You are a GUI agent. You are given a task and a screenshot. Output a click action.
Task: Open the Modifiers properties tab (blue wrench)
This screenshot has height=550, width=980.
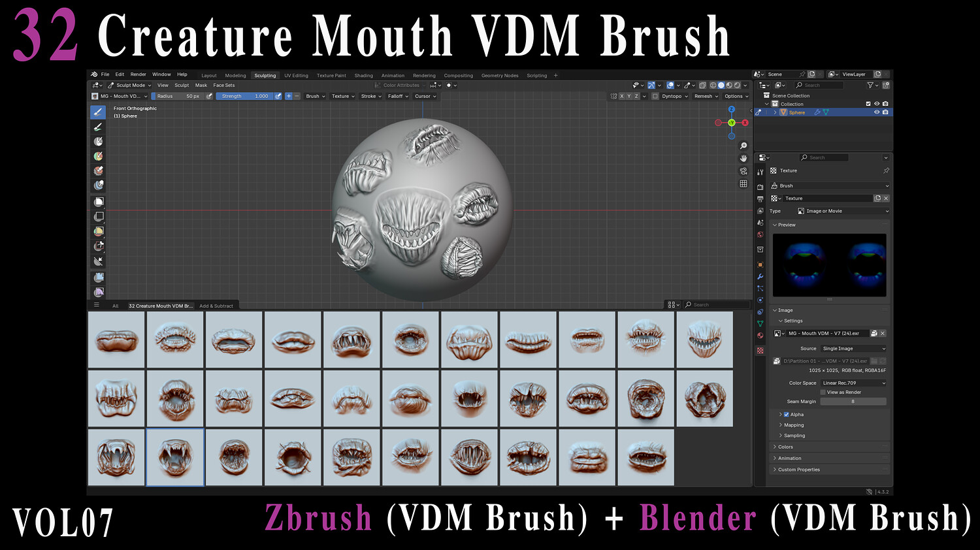[760, 276]
